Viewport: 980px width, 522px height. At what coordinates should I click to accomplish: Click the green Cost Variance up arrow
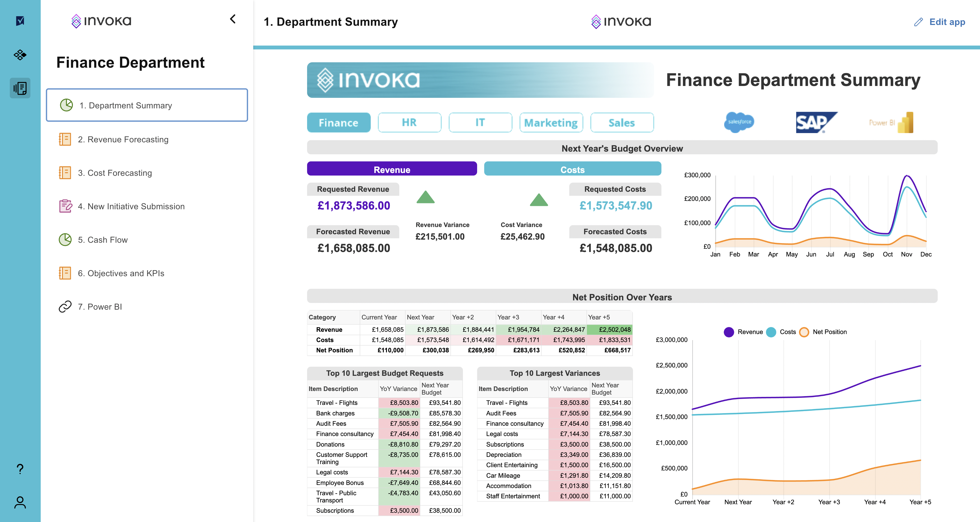(539, 199)
